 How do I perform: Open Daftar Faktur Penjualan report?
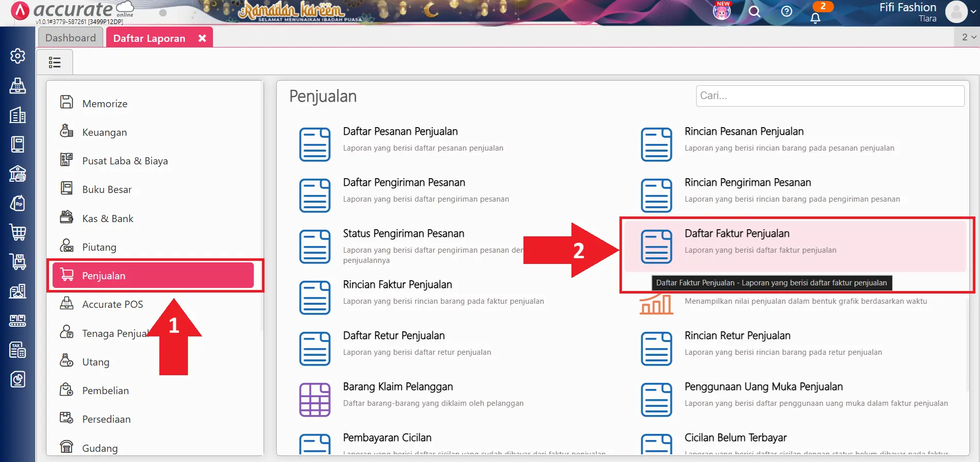pos(736,234)
